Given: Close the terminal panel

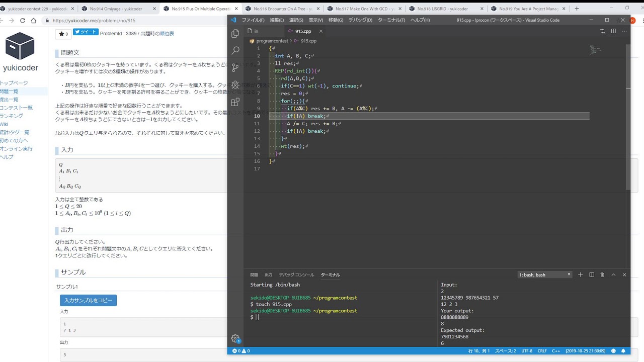Looking at the screenshot, I should pyautogui.click(x=624, y=275).
